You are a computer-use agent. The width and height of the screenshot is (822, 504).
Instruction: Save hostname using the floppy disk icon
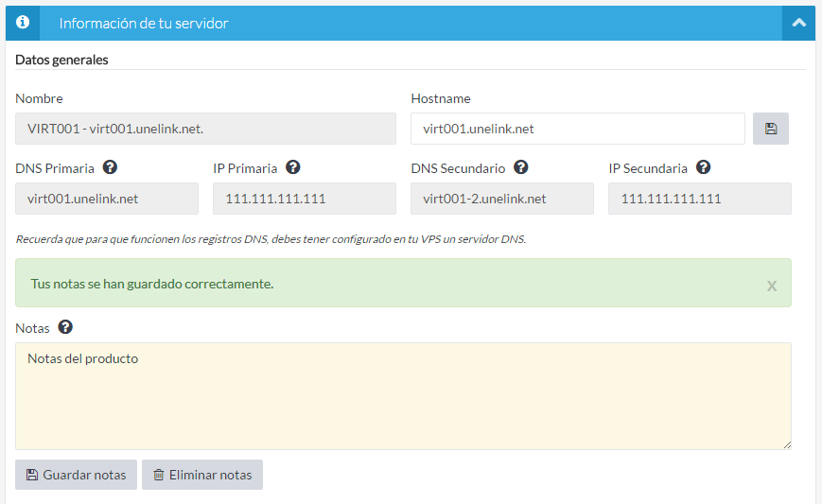[770, 129]
